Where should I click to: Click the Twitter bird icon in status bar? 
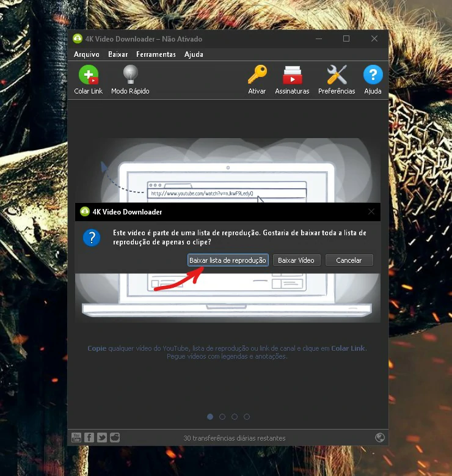pos(101,438)
